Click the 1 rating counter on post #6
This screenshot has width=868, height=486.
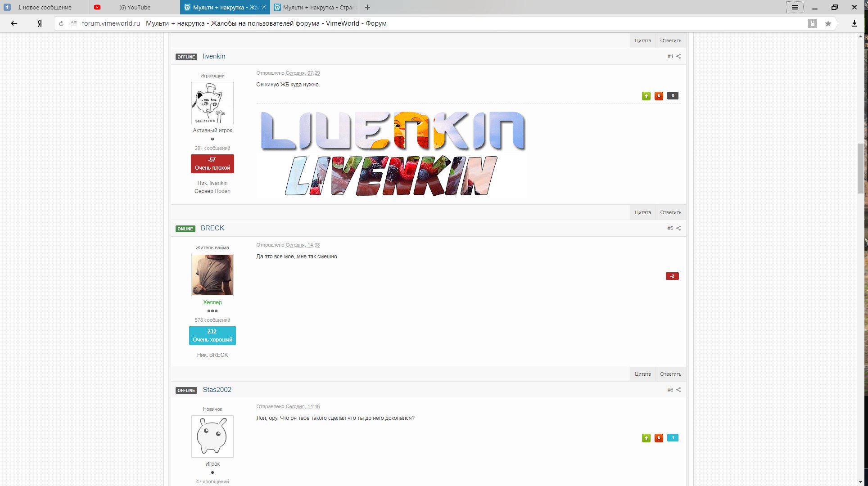(673, 438)
